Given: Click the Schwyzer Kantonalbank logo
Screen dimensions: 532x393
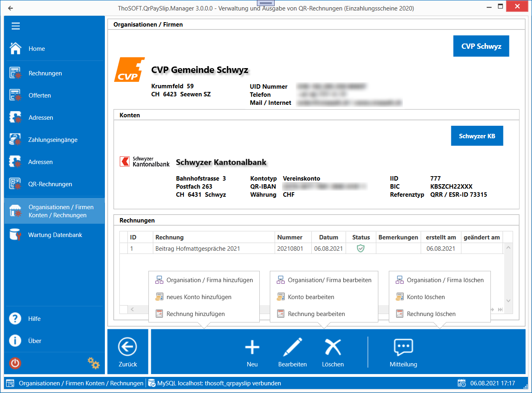Looking at the screenshot, I should pos(145,162).
